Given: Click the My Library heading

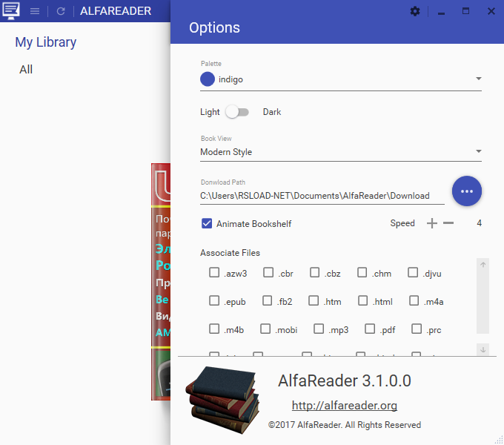Looking at the screenshot, I should click(46, 42).
